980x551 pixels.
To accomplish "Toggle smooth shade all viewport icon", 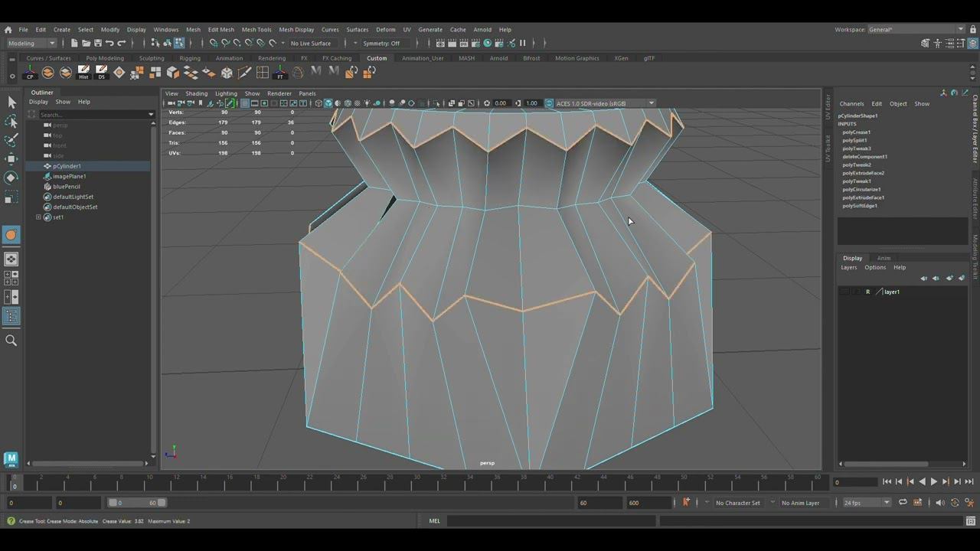I will click(328, 103).
